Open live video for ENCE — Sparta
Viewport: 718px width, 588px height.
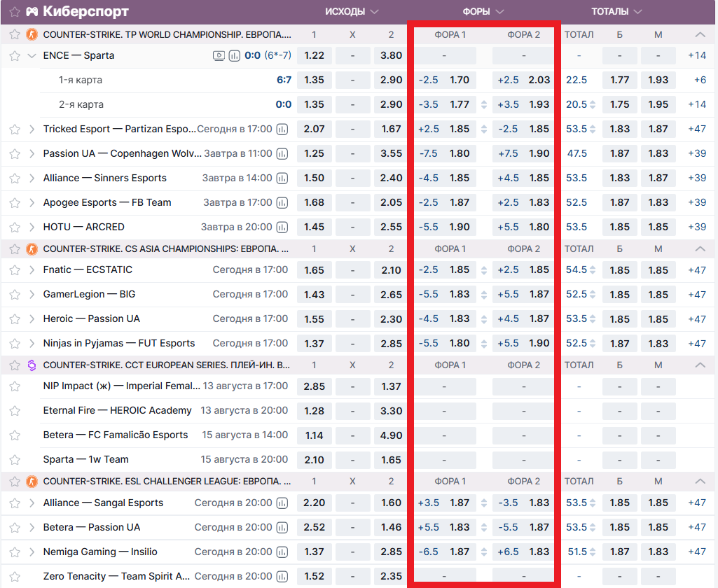[x=219, y=56]
